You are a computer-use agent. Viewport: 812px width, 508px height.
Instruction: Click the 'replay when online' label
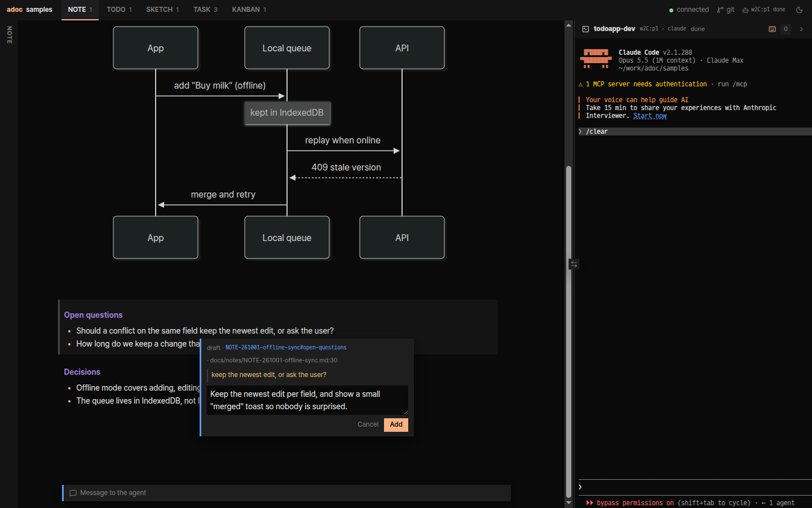click(x=343, y=141)
